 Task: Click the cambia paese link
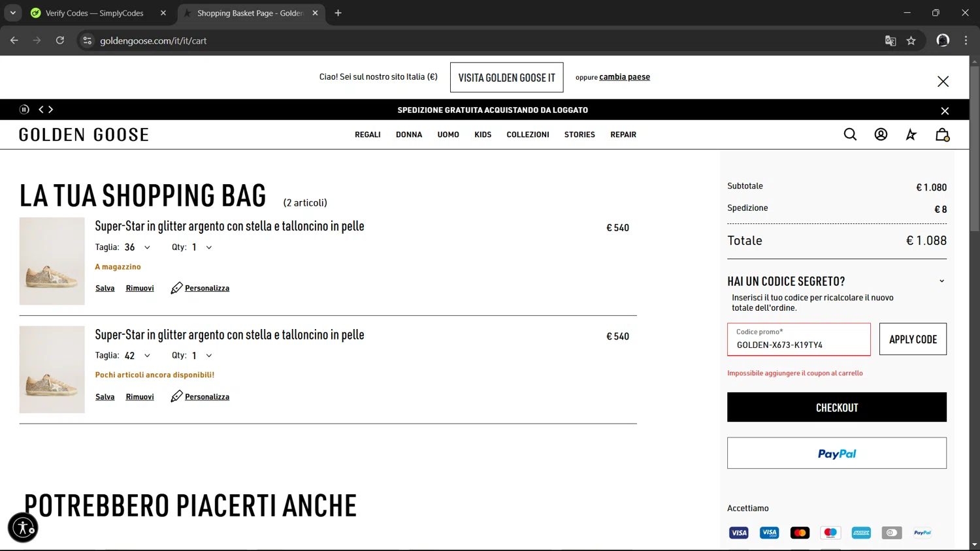click(625, 77)
